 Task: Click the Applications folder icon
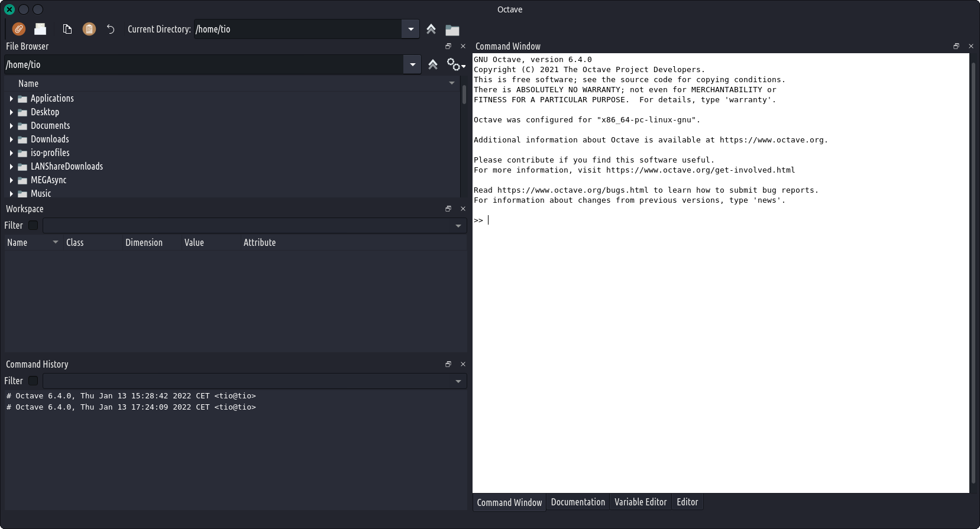click(22, 99)
